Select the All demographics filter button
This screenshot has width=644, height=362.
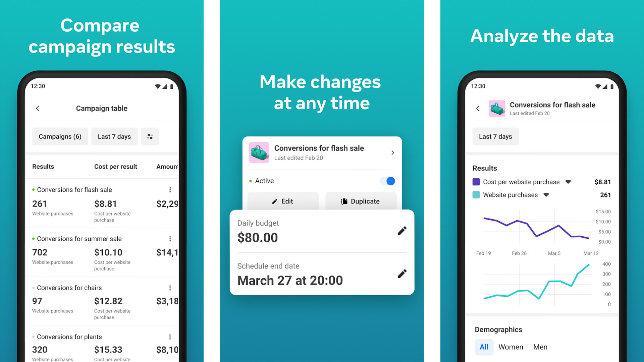point(483,349)
